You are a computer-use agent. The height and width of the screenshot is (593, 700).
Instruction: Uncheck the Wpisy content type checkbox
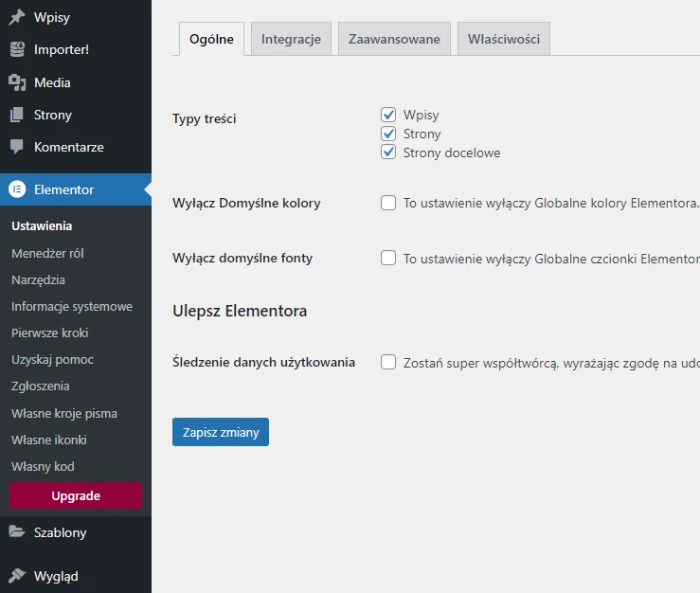(388, 115)
